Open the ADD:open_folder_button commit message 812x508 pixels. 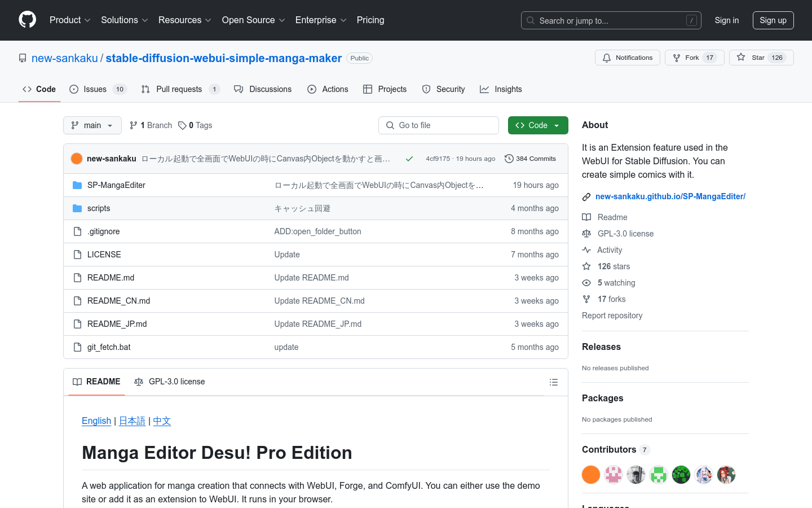(x=317, y=231)
